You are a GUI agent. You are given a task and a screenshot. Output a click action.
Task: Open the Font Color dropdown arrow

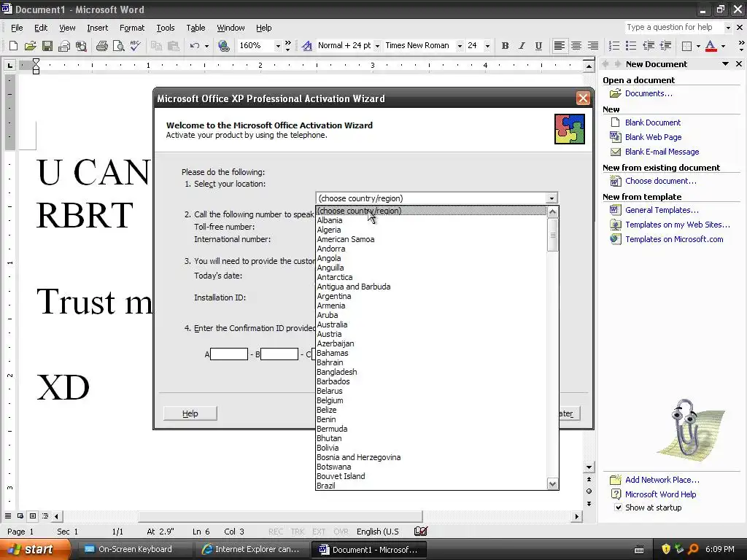tap(723, 46)
